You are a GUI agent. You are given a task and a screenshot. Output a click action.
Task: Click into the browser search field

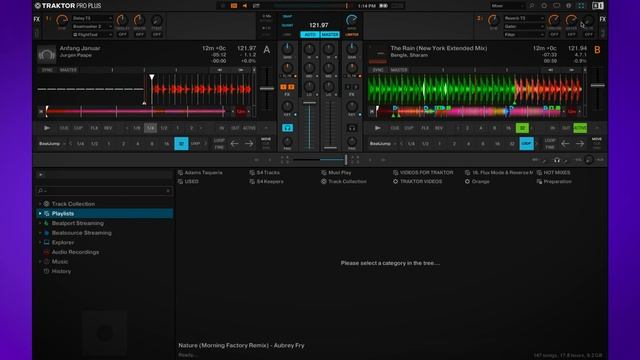104,191
